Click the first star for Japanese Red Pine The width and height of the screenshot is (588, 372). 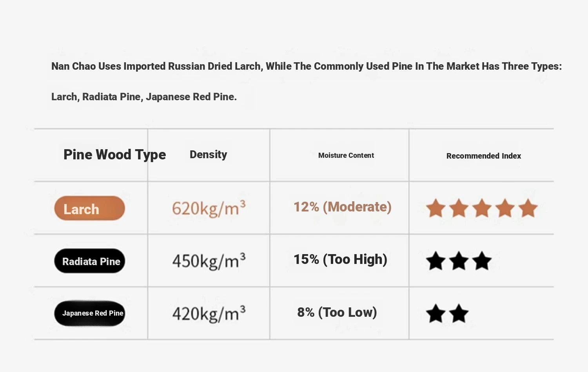pos(436,313)
